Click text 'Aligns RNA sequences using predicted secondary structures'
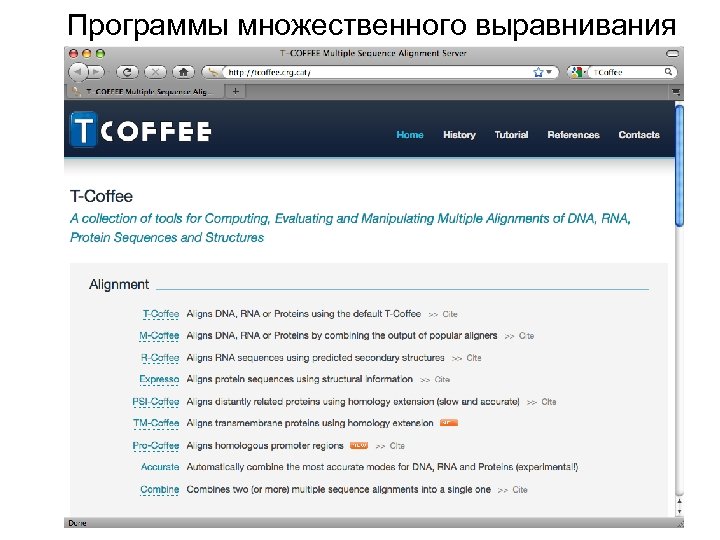The image size is (720, 540). tap(315, 358)
